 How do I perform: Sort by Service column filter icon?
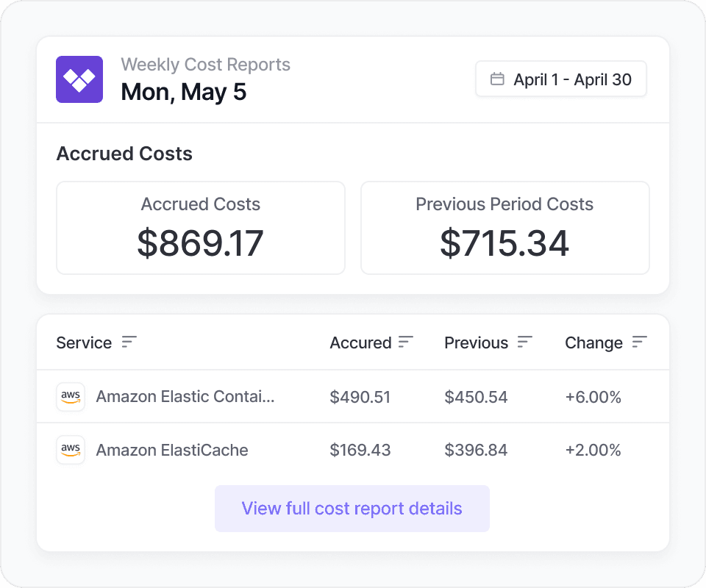click(x=129, y=343)
